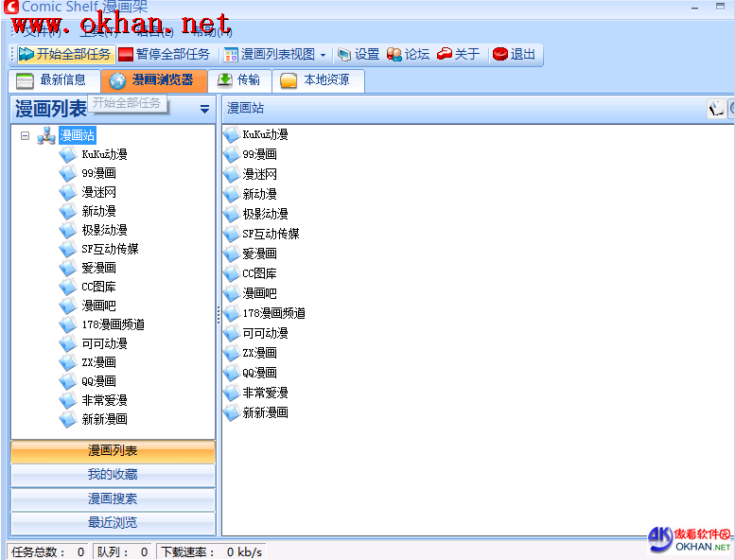Switch to the 最新信息 tab
The image size is (735, 560).
[54, 80]
